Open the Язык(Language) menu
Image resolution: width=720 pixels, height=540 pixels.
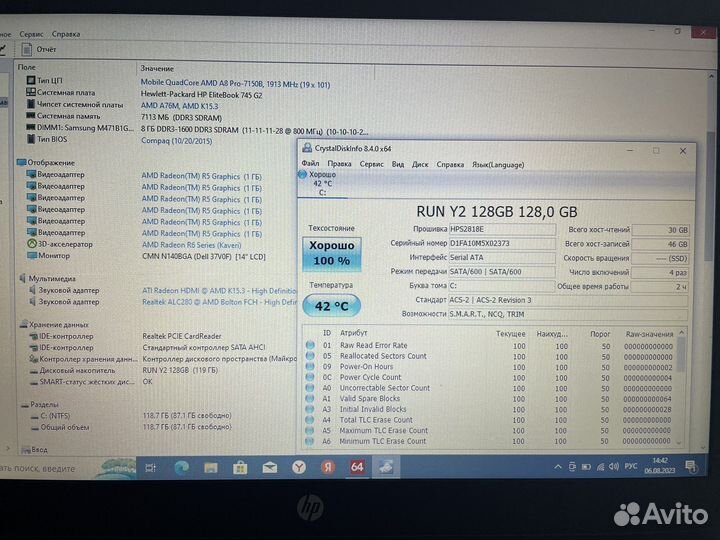(x=498, y=165)
